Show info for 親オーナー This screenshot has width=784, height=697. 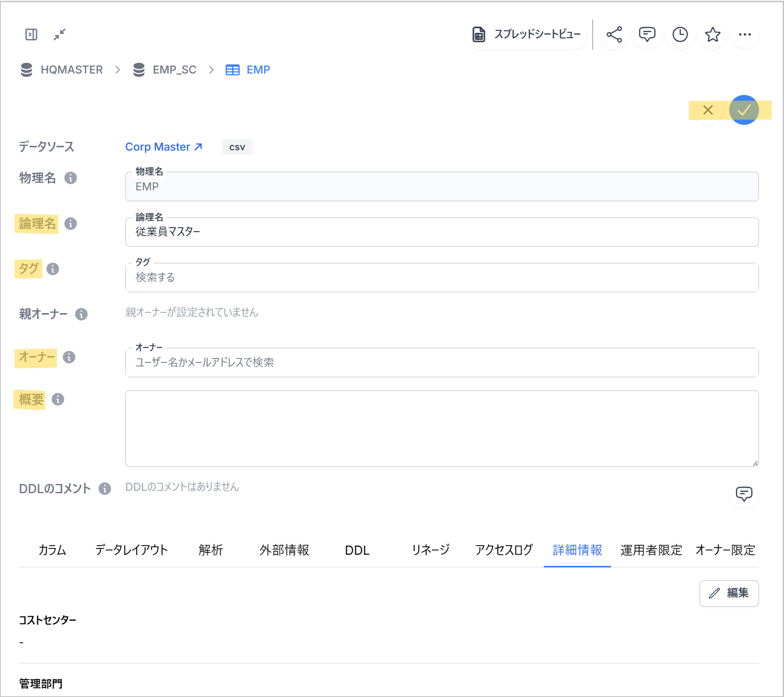pos(81,314)
